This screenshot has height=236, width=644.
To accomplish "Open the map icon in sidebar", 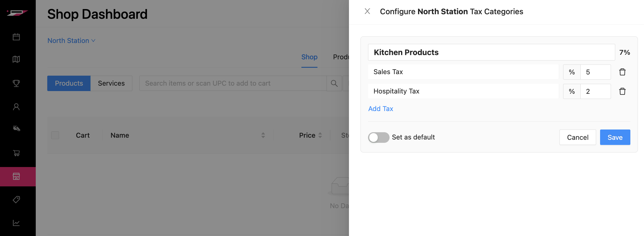I will click(x=16, y=59).
